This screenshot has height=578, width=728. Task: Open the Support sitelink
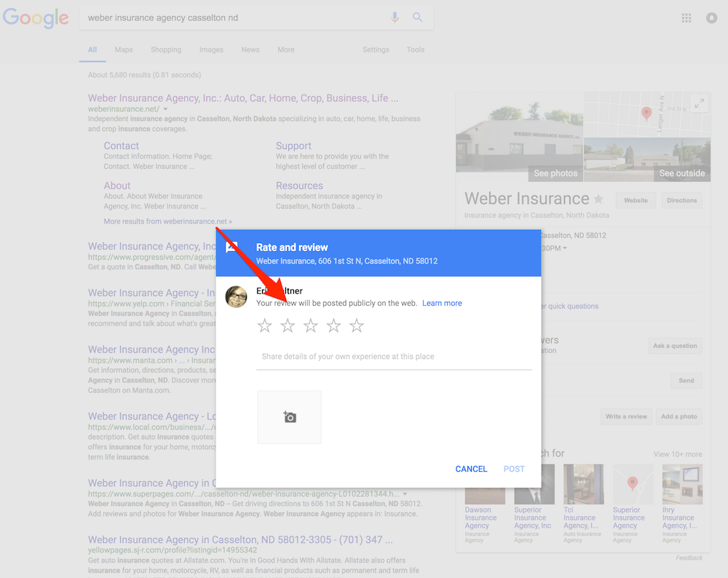[293, 146]
